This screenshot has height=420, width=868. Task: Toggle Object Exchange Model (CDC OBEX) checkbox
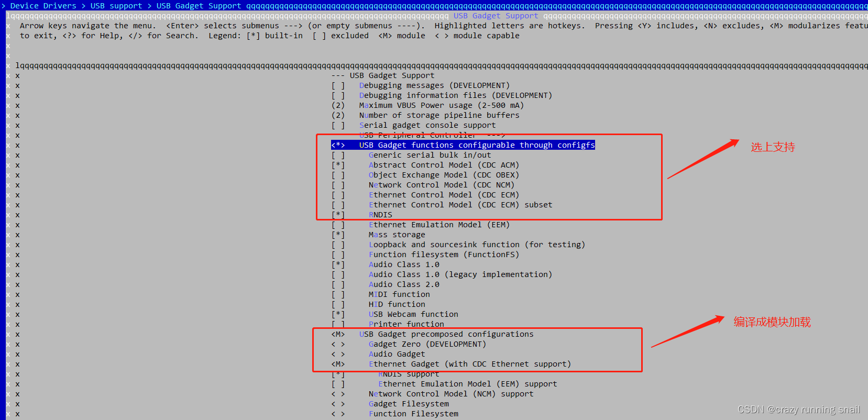click(x=338, y=175)
